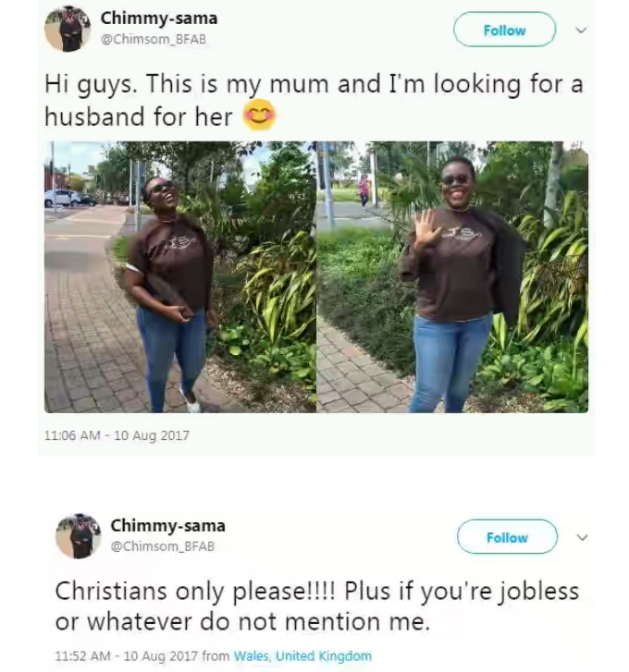Click the 11:52 AM - 10 Aug 2017 timestamp
629x672 pixels.
[127, 656]
